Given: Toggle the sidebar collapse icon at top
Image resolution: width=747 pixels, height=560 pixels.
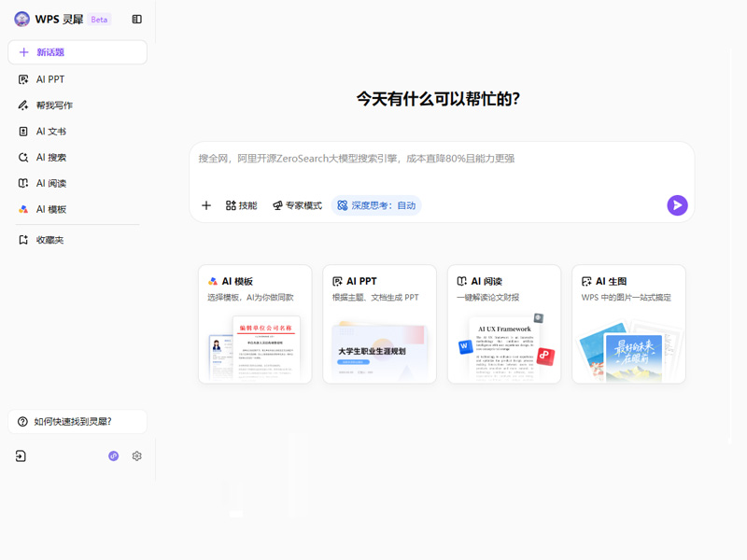Looking at the screenshot, I should coord(136,19).
